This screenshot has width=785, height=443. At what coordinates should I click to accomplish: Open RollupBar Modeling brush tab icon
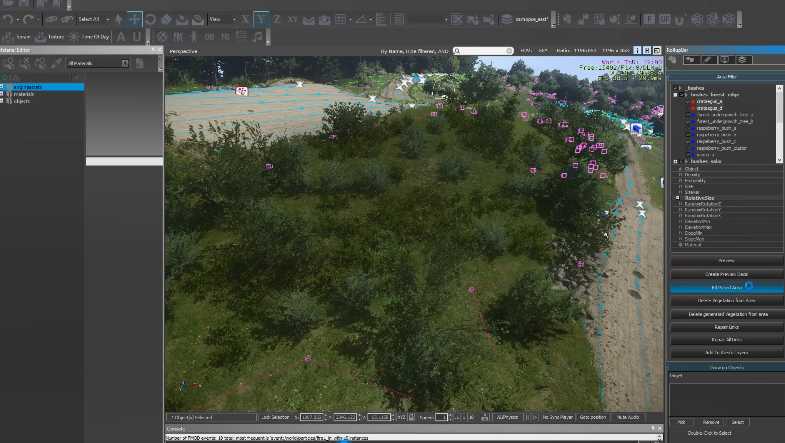[707, 60]
